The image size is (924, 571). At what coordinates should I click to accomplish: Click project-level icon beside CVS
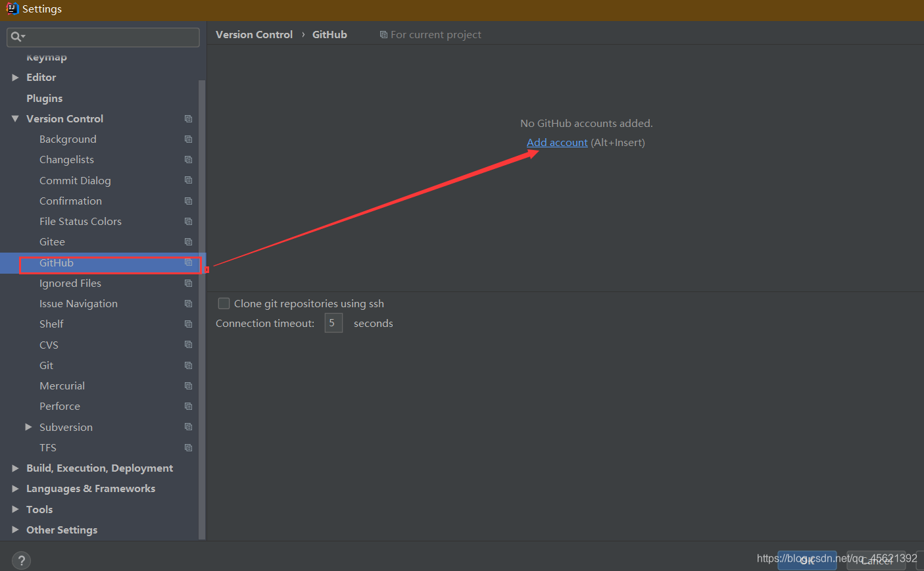(188, 345)
